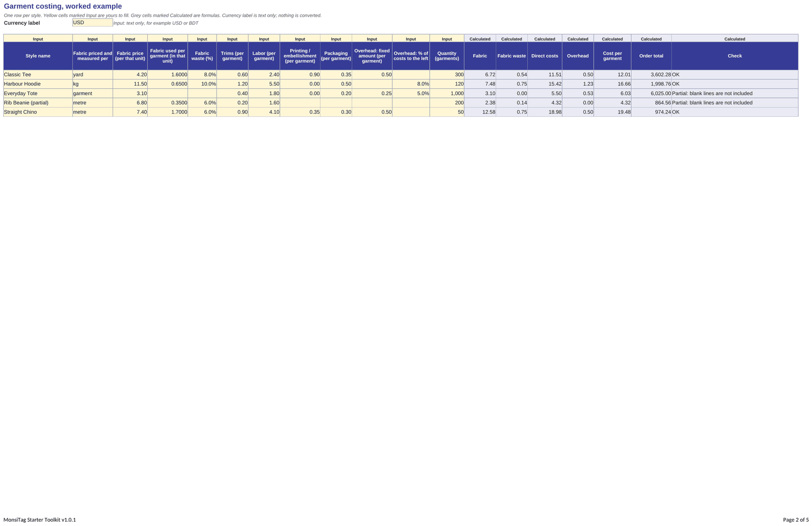Click the "Everyday Tote" style name cell
This screenshot has width=812, height=526.
[38, 94]
